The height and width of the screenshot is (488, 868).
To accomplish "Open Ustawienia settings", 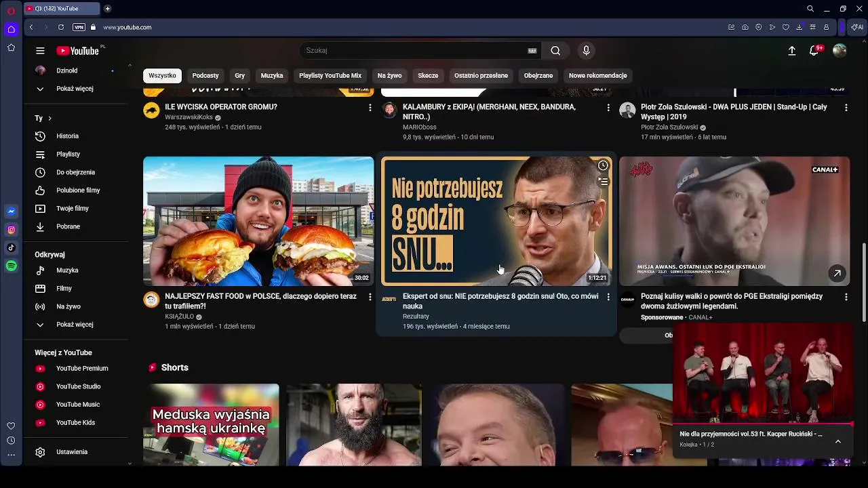I will pos(76,452).
